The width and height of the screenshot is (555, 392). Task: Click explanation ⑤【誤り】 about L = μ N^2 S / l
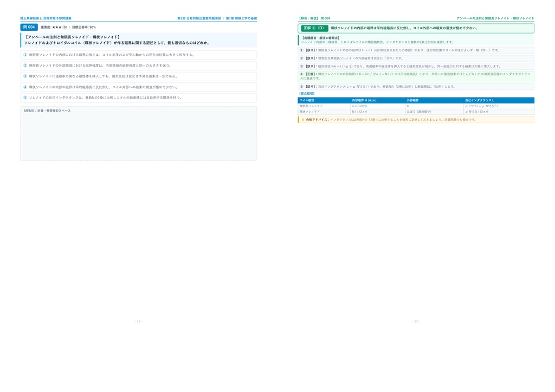tap(416, 87)
